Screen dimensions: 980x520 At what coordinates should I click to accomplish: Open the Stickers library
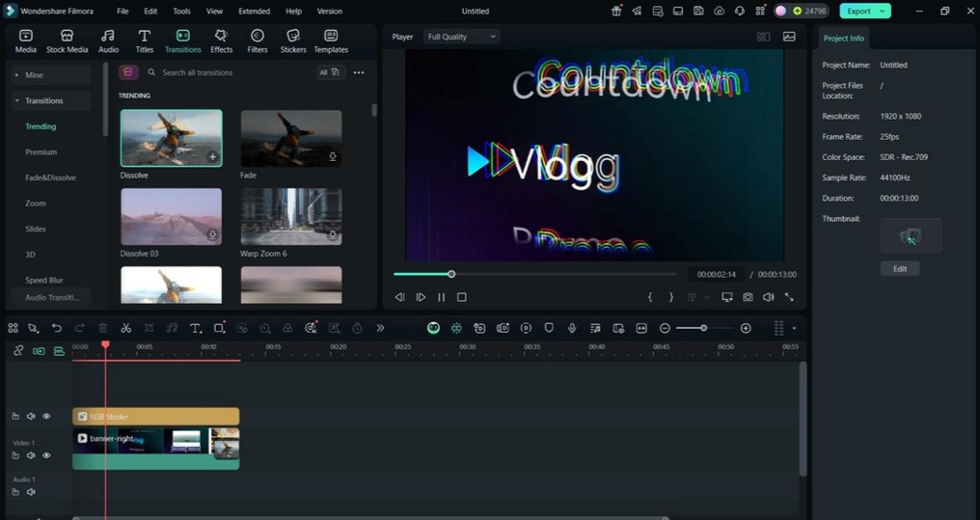tap(293, 41)
